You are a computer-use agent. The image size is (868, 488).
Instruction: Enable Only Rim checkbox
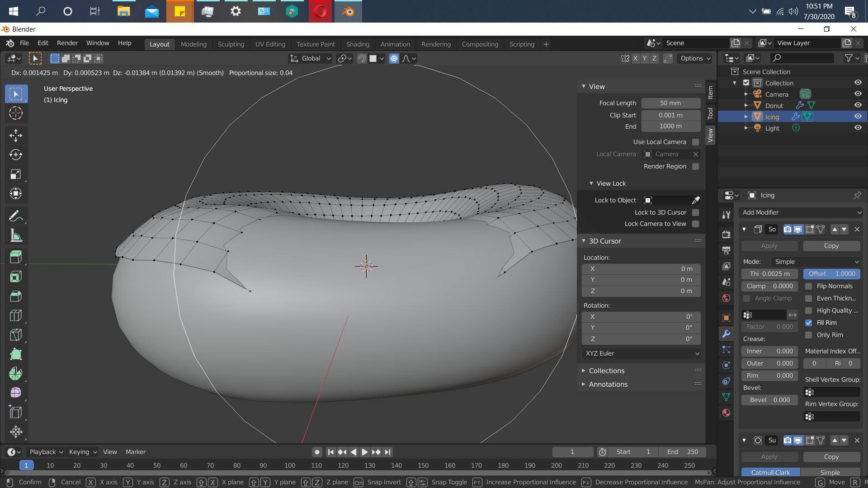(809, 335)
